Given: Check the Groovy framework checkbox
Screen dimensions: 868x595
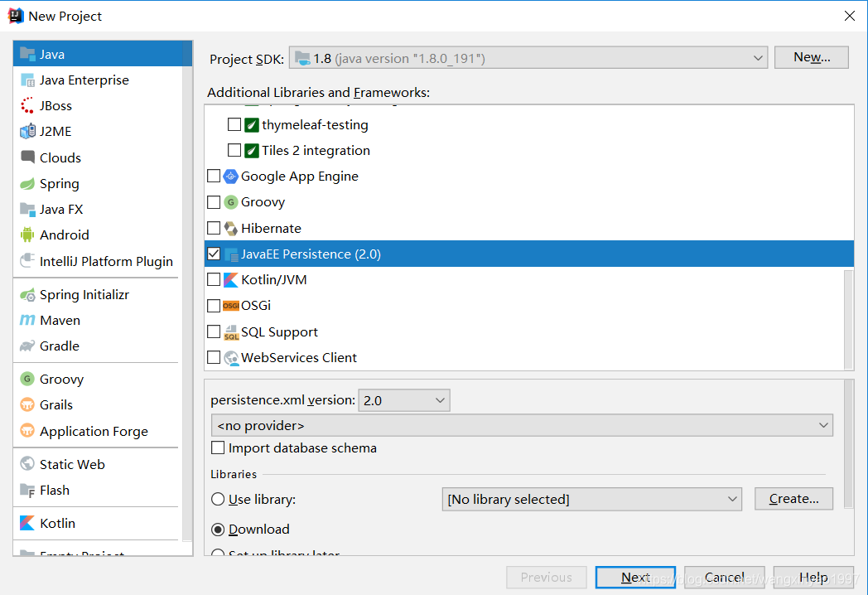Looking at the screenshot, I should [214, 202].
